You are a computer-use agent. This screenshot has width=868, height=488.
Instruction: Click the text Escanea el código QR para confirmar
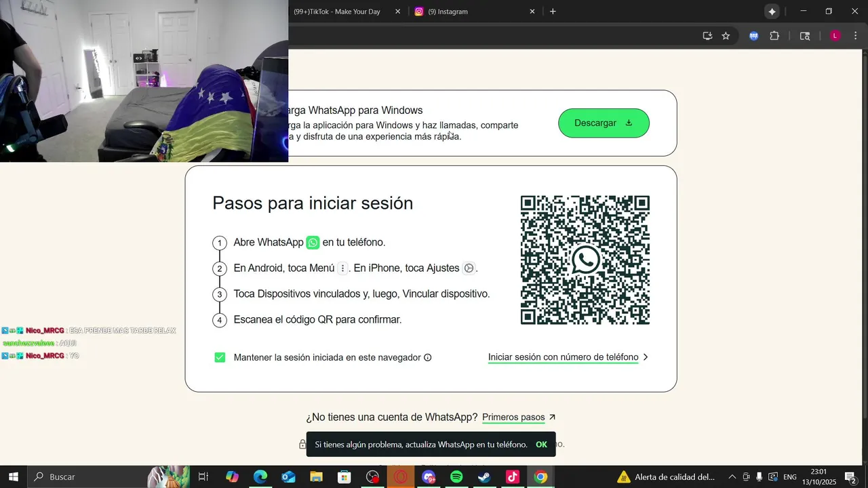317,320
